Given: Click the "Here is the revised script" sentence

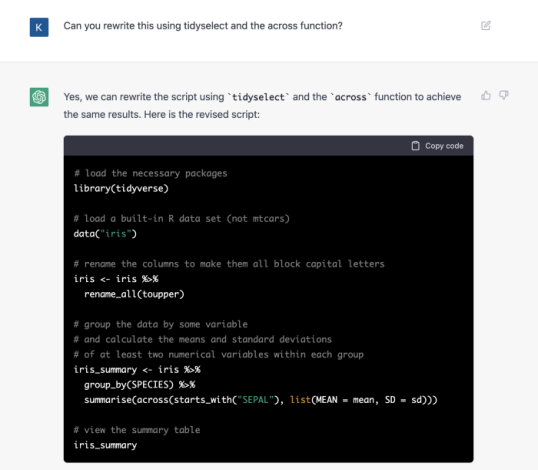Looking at the screenshot, I should 202,114.
